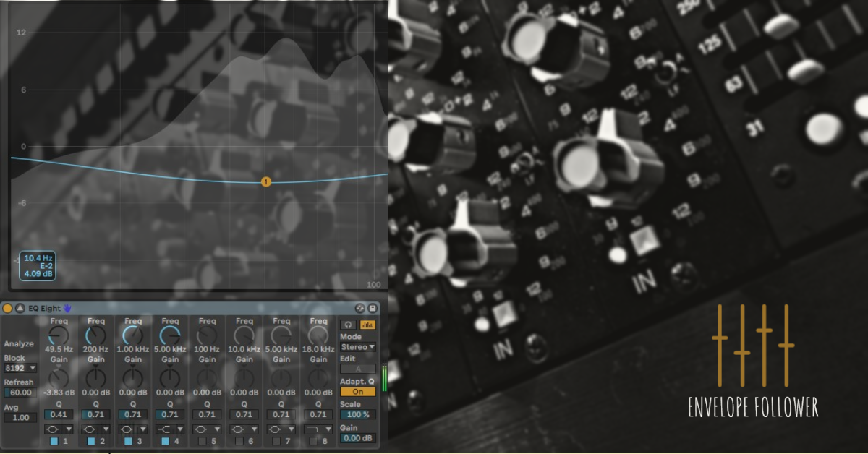
Task: Disable filter band 1 checkbox
Action: click(x=54, y=441)
